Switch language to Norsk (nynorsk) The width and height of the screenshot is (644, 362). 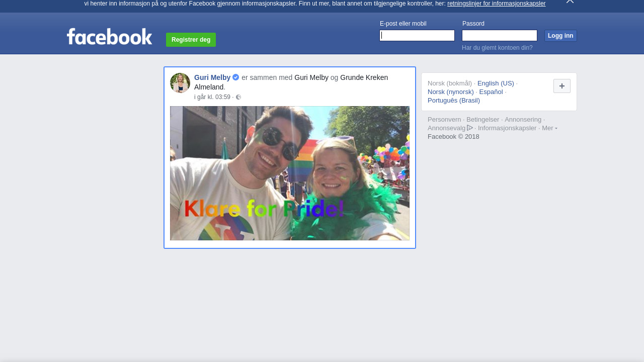[451, 92]
